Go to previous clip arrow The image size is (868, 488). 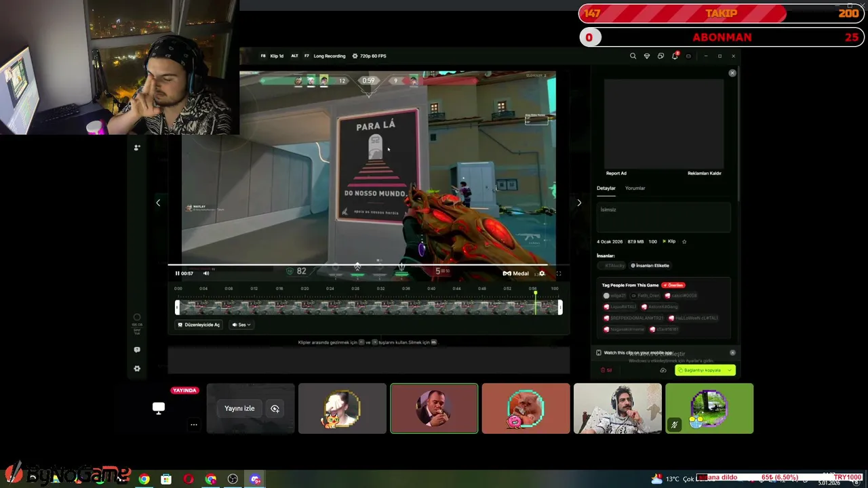click(158, 203)
